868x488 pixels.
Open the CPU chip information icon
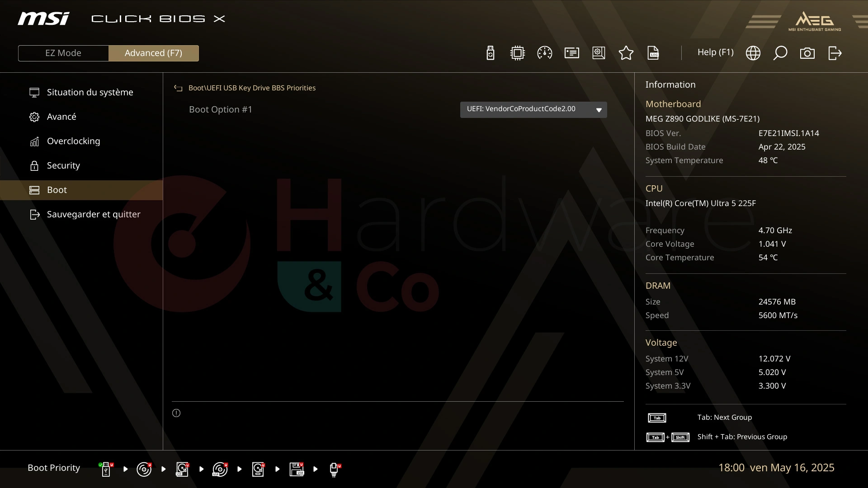point(518,53)
